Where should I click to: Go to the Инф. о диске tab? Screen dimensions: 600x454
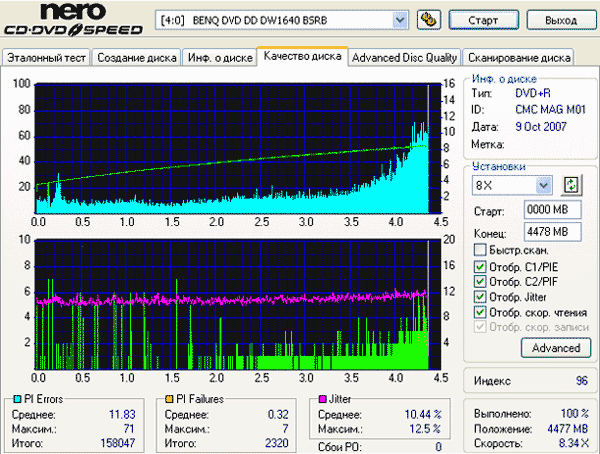[x=220, y=58]
